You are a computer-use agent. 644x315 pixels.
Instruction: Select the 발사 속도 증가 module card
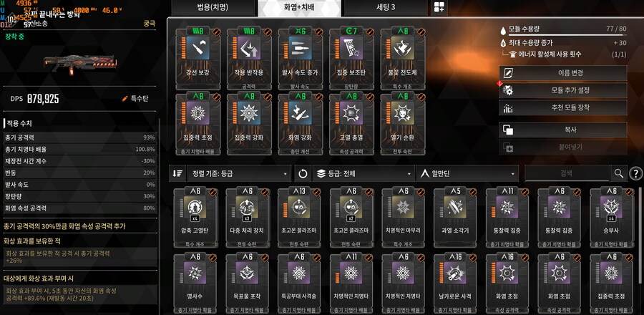click(x=300, y=58)
